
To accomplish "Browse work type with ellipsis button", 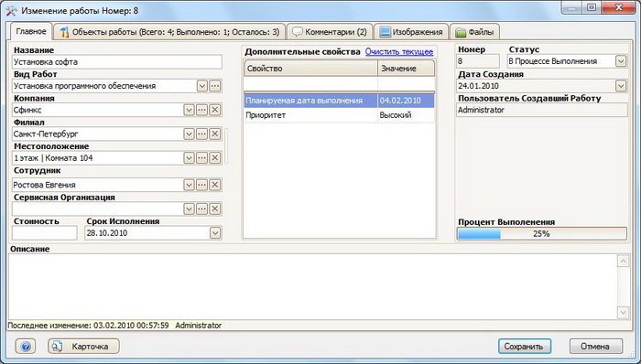I will point(215,86).
